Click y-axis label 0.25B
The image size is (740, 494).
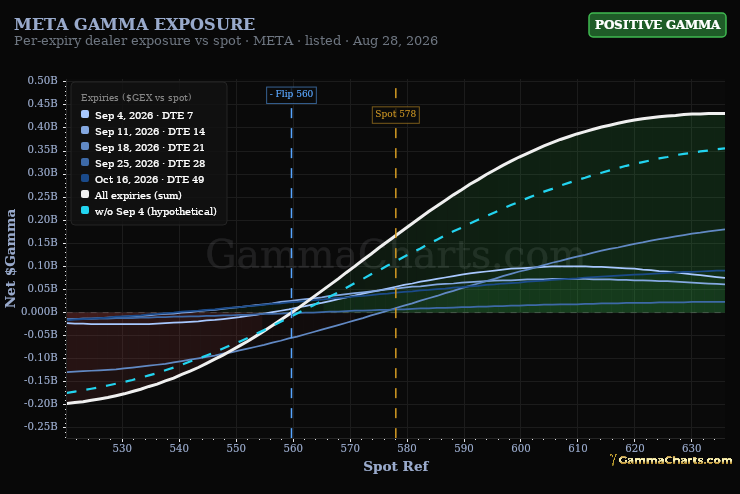click(42, 196)
